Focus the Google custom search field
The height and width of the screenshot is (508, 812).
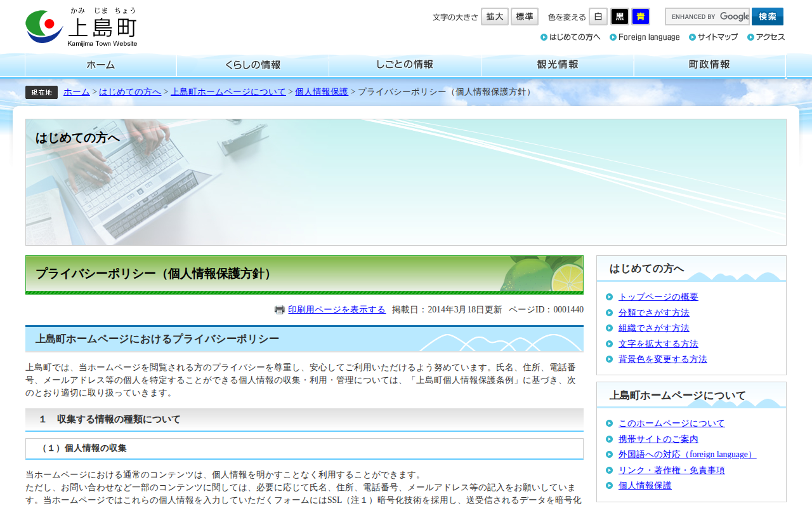pos(707,17)
